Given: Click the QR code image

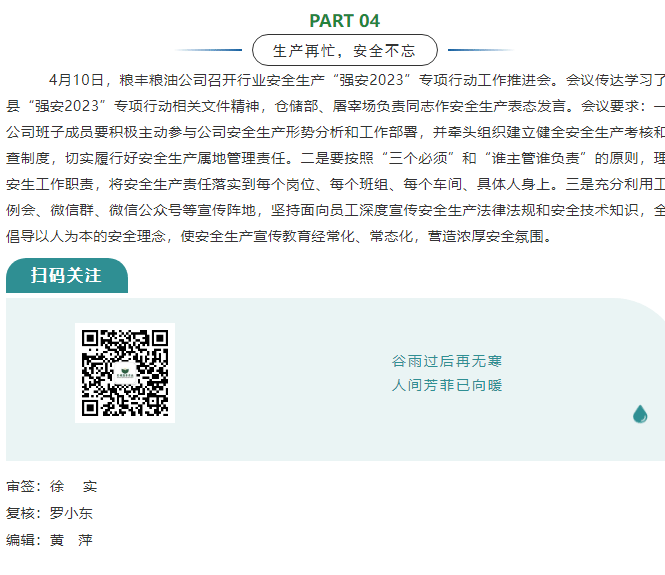Looking at the screenshot, I should [x=125, y=372].
